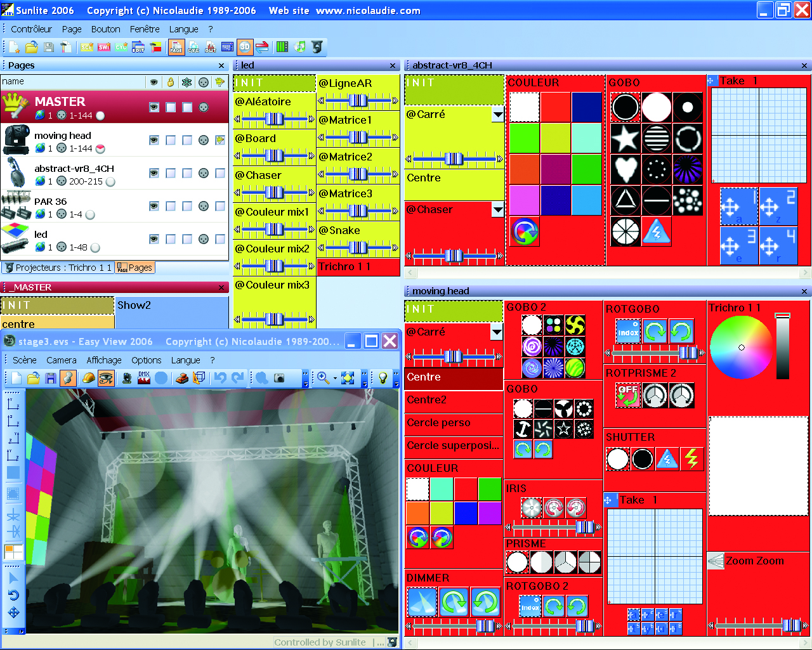The image size is (812, 650).
Task: Click the light bulb icon in Easy View
Action: 383,379
